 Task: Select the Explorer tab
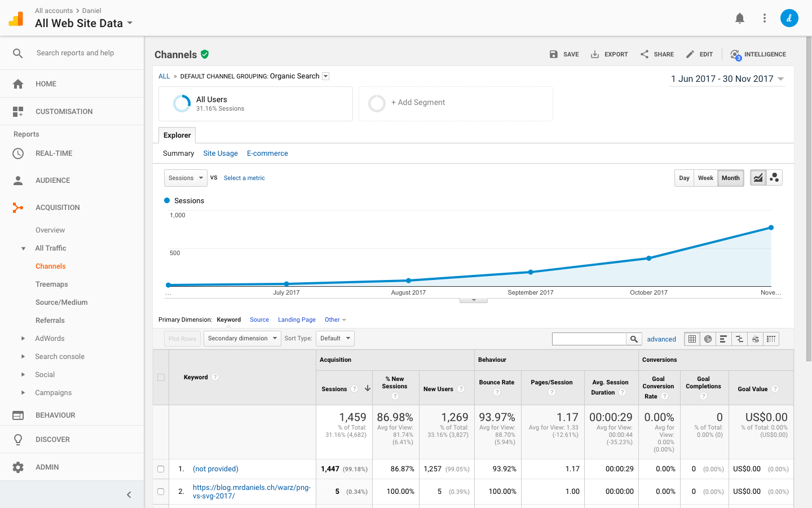[177, 135]
